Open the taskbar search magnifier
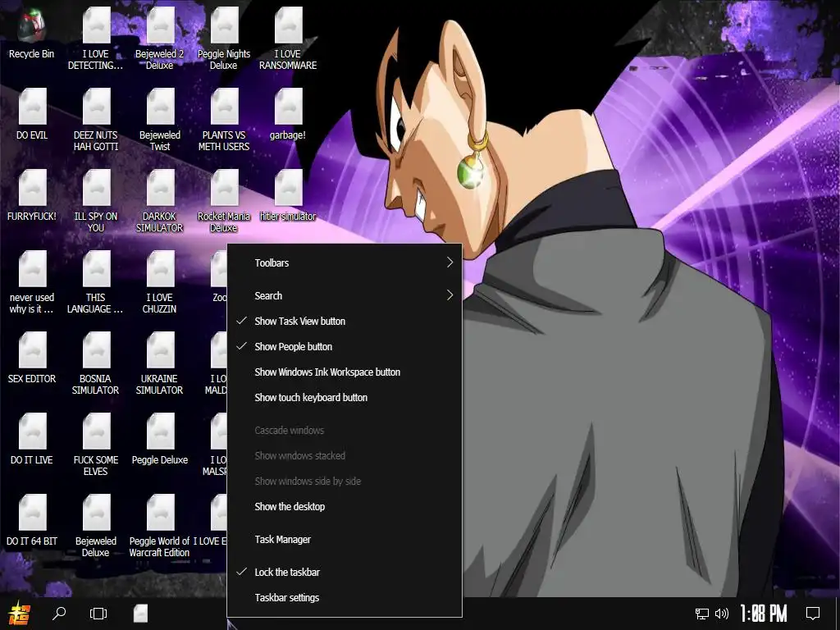This screenshot has height=630, width=840. coord(59,613)
